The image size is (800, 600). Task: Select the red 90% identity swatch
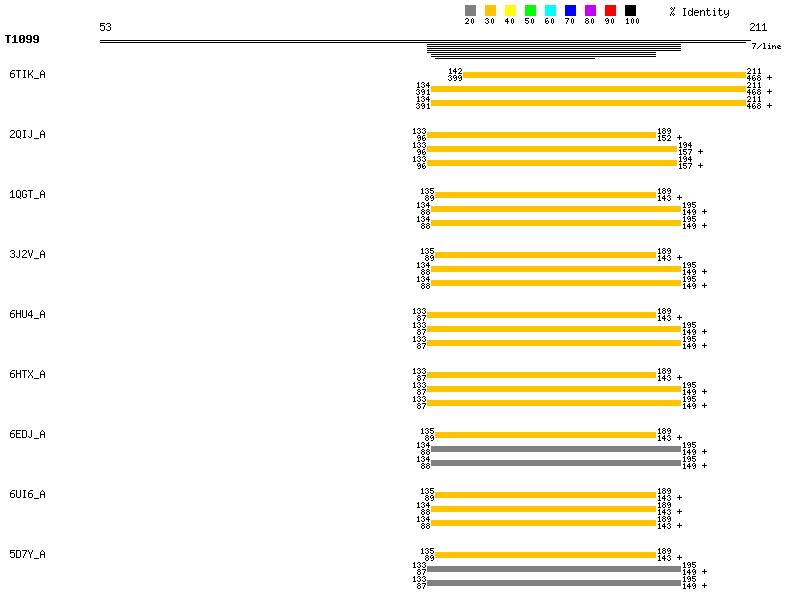(x=610, y=11)
